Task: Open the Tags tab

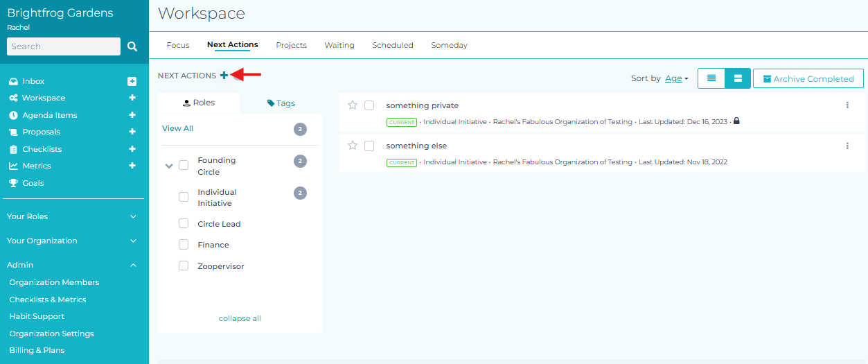Action: click(281, 103)
